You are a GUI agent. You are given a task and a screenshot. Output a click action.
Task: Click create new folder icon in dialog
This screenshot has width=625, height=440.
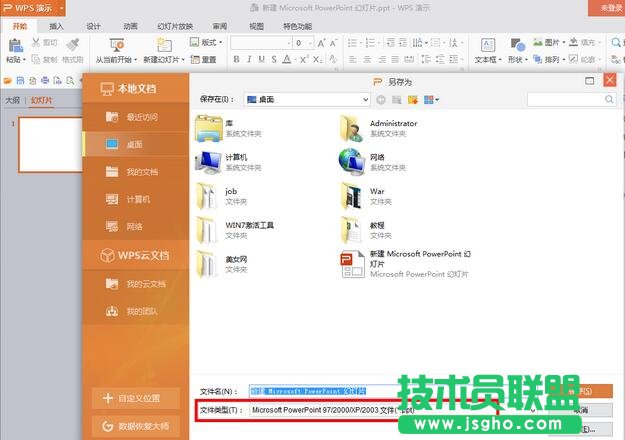click(x=413, y=100)
